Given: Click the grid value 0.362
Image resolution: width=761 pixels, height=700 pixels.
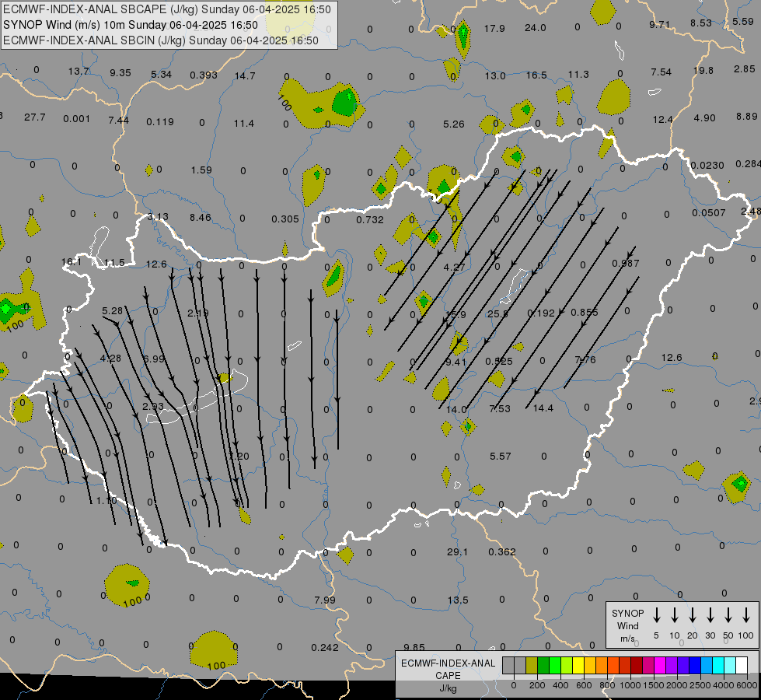Looking at the screenshot, I should 502,552.
